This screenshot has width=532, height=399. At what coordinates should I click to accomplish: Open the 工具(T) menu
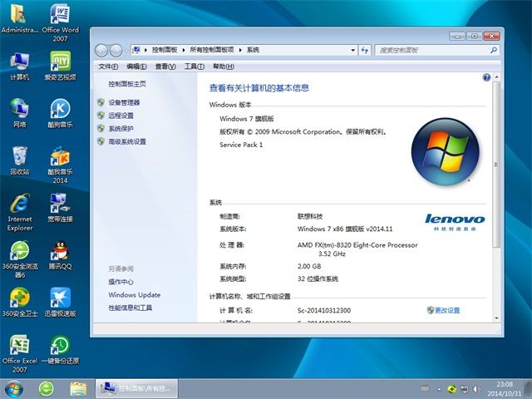(x=194, y=66)
